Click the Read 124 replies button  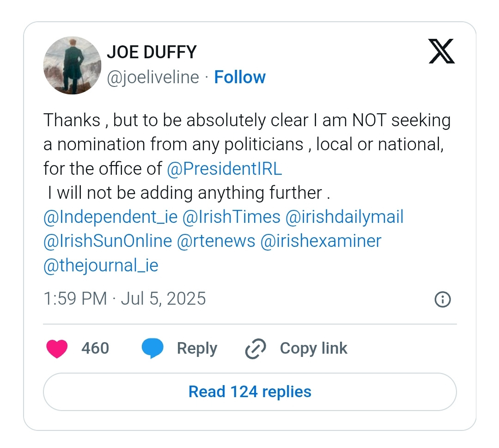[250, 392]
